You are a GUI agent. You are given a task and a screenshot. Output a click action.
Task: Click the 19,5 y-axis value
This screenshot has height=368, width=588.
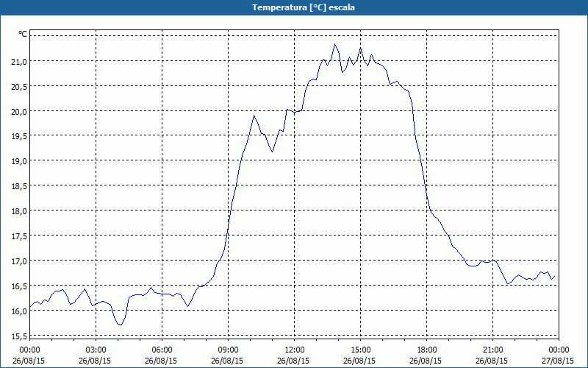tap(19, 136)
